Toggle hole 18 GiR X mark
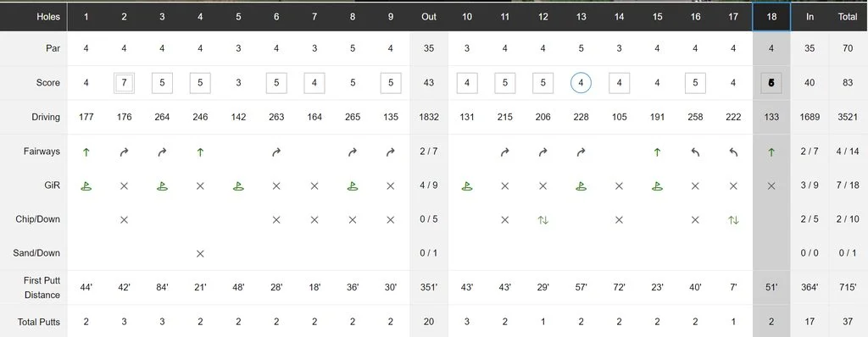 point(771,186)
